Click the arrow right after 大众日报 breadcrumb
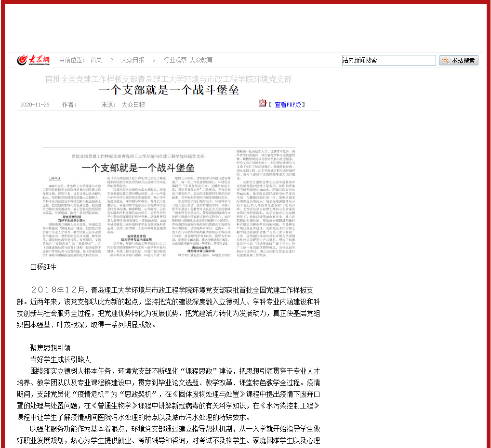Viewport: 491px width, 448px height. point(154,60)
